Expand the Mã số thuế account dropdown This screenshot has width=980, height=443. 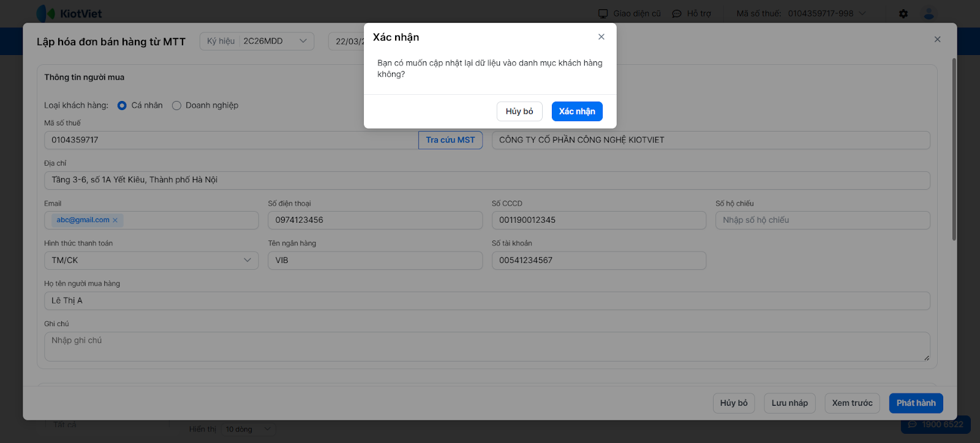[862, 13]
